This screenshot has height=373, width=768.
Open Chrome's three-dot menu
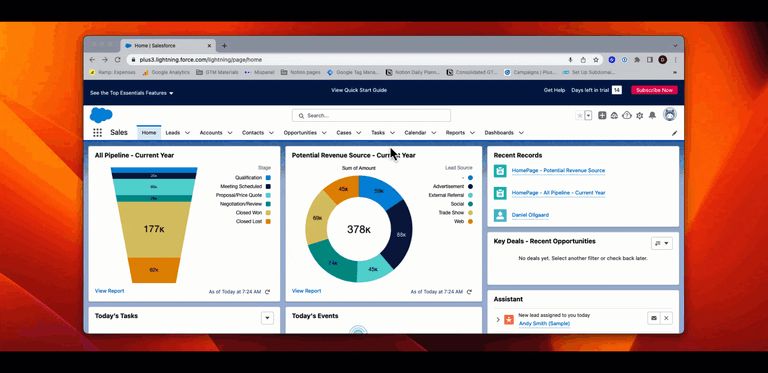tap(675, 60)
